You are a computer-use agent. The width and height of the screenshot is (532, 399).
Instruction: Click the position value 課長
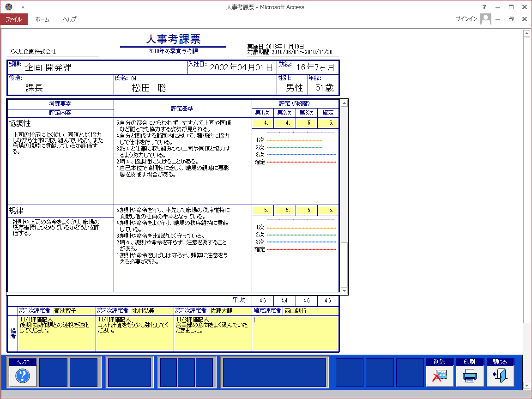(x=34, y=88)
